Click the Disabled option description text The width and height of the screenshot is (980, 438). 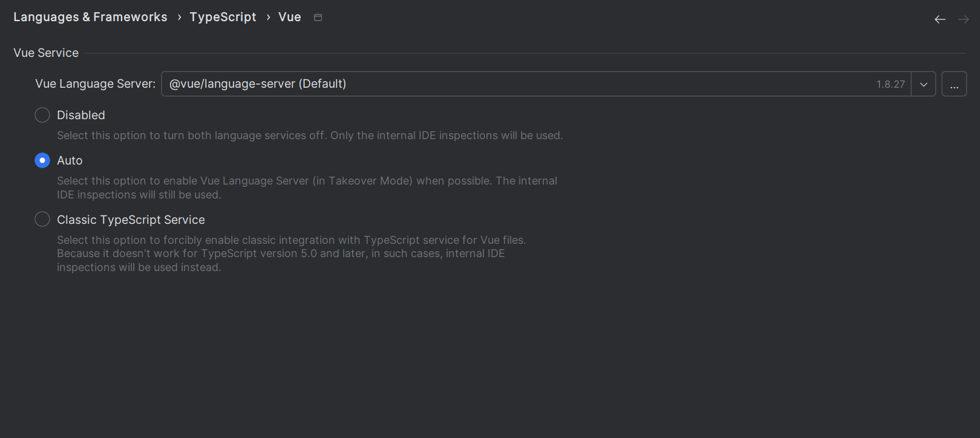coord(310,136)
